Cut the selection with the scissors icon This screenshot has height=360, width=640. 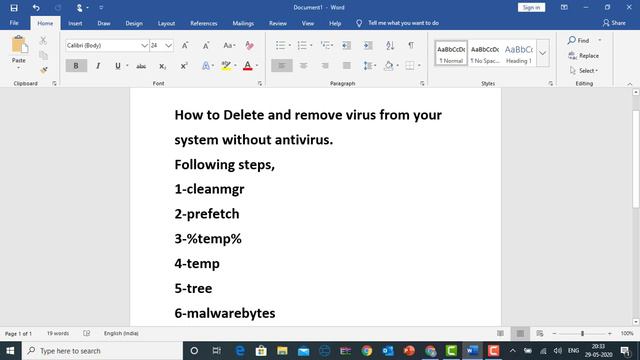pyautogui.click(x=43, y=40)
